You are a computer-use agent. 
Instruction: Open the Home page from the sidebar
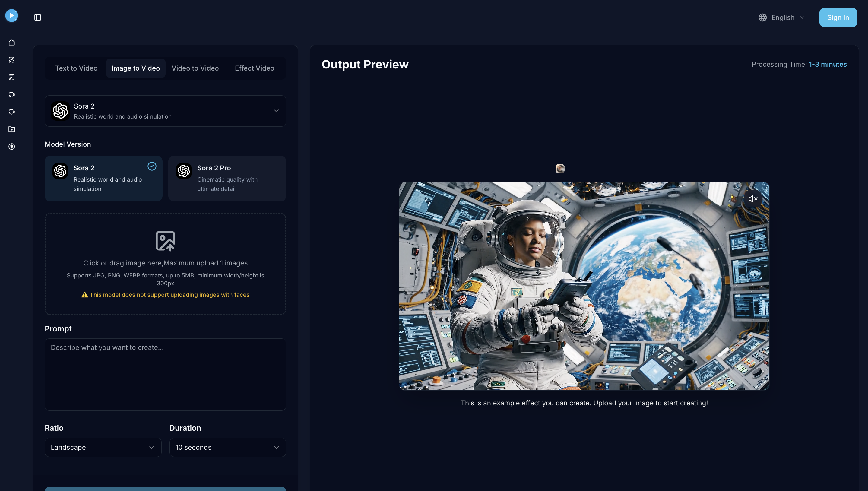click(x=11, y=43)
